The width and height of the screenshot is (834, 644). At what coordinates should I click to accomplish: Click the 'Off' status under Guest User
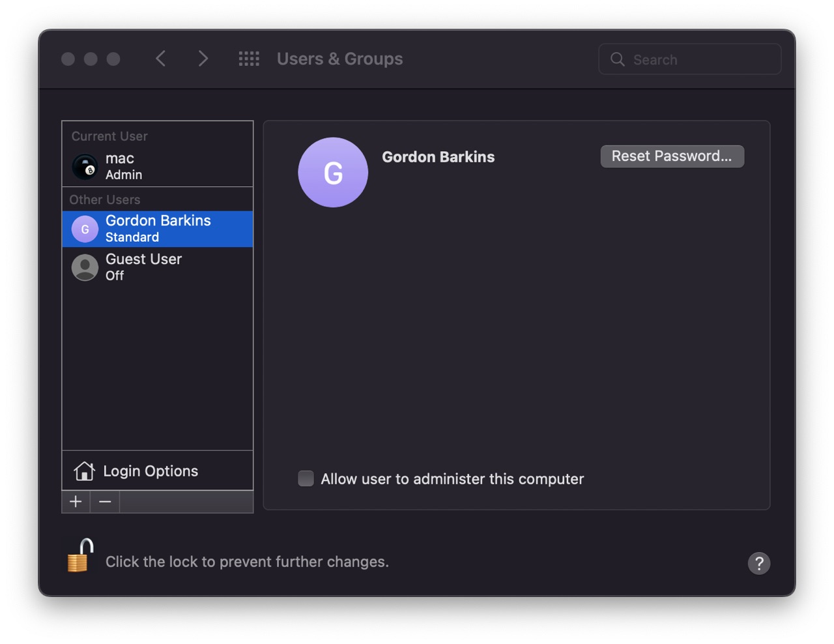click(115, 276)
